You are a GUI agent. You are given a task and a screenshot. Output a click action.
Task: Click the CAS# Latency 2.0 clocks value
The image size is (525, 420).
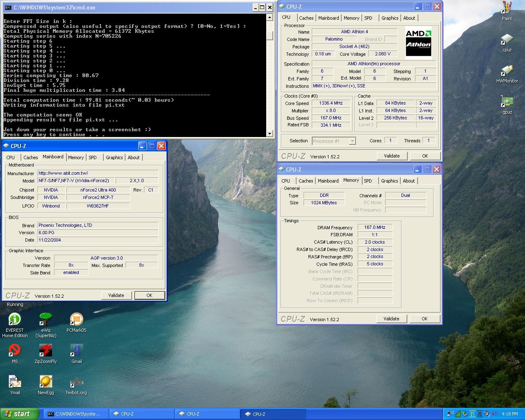pyautogui.click(x=375, y=242)
